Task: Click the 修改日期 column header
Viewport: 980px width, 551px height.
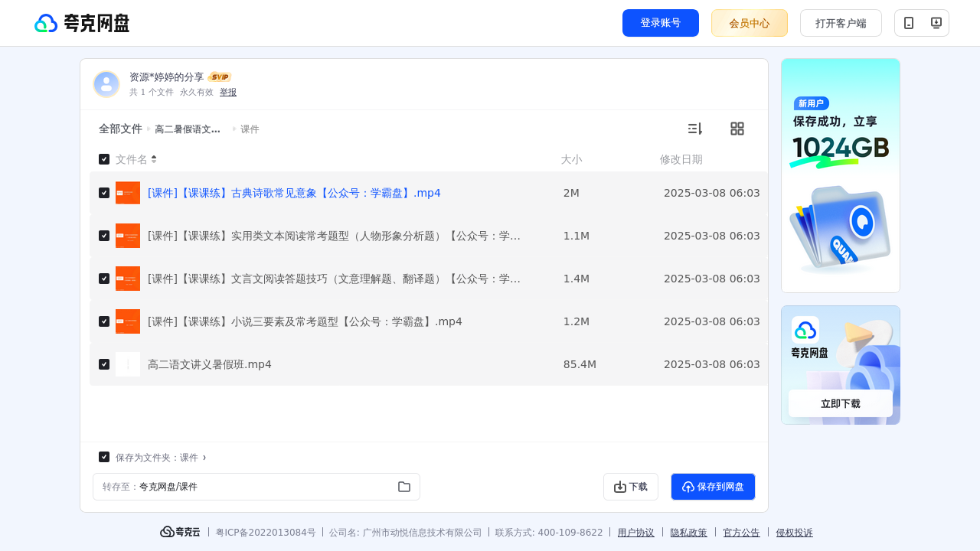Action: point(681,159)
